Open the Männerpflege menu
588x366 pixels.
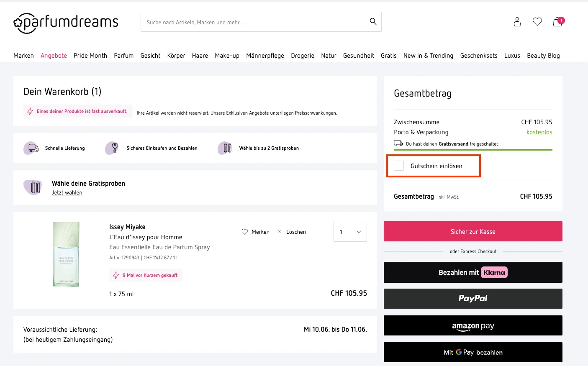pyautogui.click(x=265, y=56)
